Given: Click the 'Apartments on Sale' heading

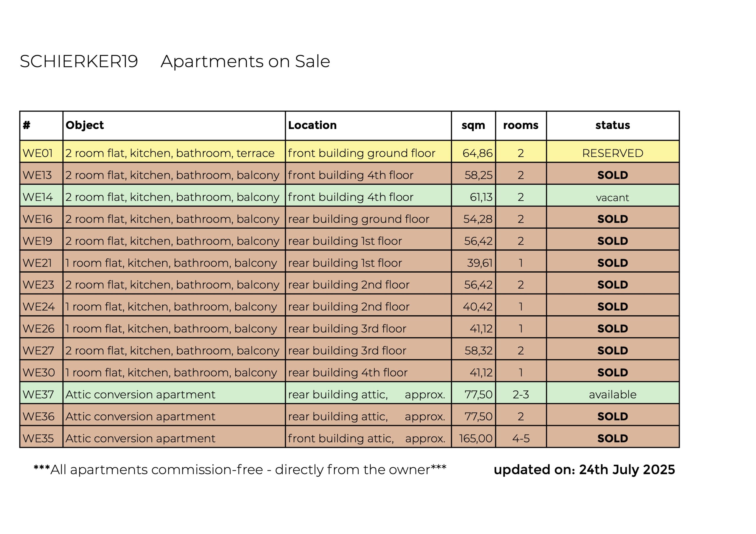Looking at the screenshot, I should 245,61.
